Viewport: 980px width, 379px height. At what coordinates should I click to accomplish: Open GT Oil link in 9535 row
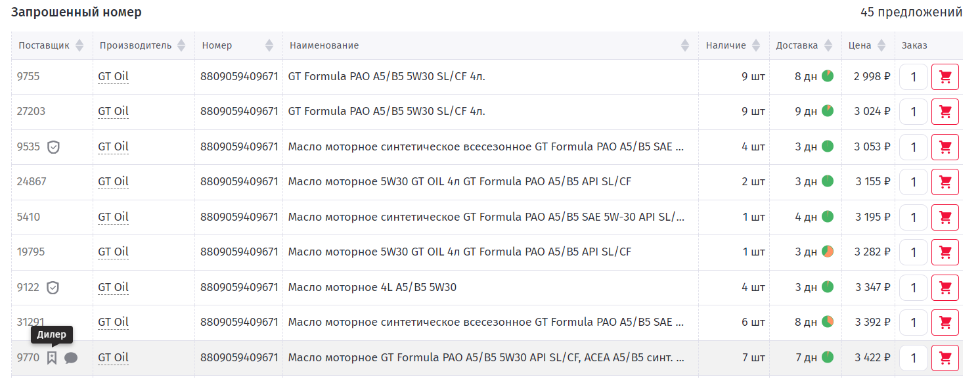coord(113,147)
